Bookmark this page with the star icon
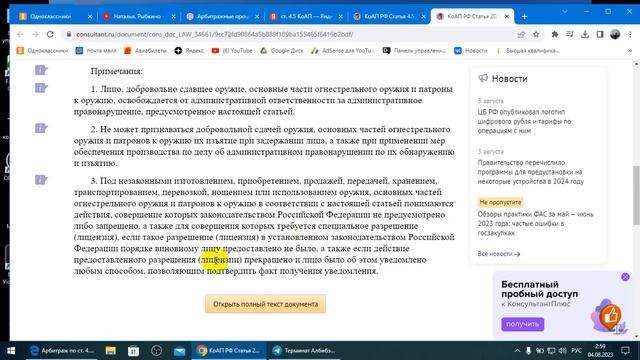 coord(536,35)
